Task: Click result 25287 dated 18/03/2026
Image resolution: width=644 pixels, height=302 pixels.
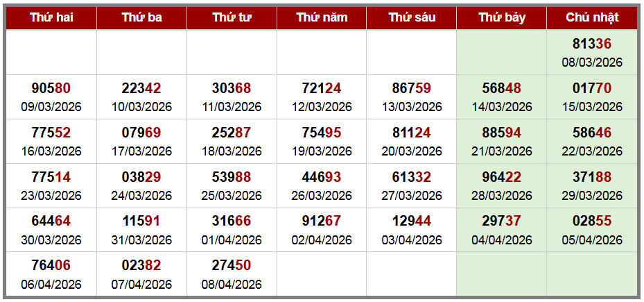Action: click(232, 133)
